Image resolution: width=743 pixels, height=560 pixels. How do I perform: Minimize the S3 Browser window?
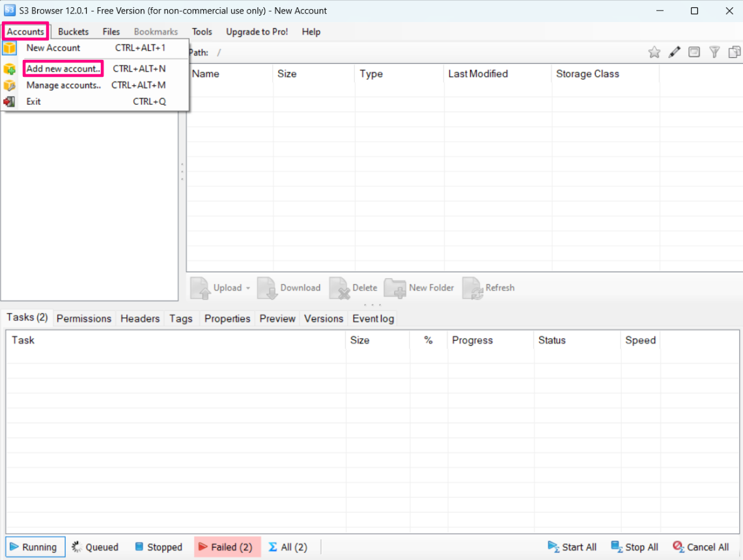tap(660, 10)
